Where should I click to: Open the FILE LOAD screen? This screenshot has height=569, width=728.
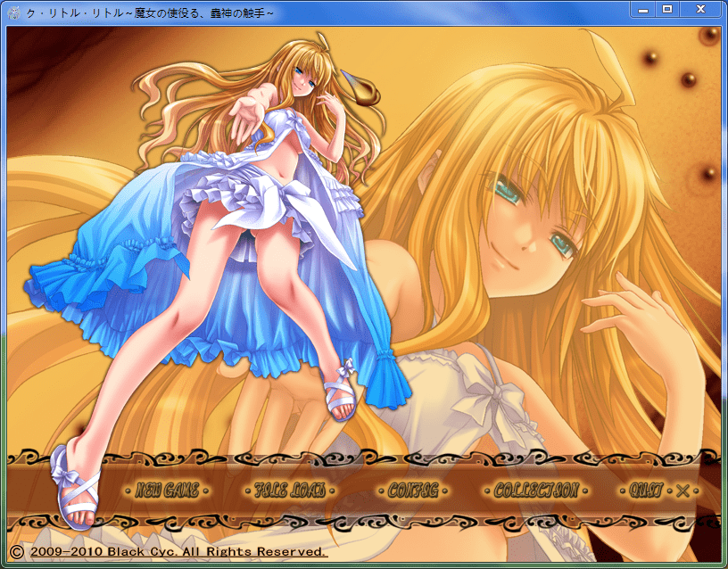coord(289,491)
